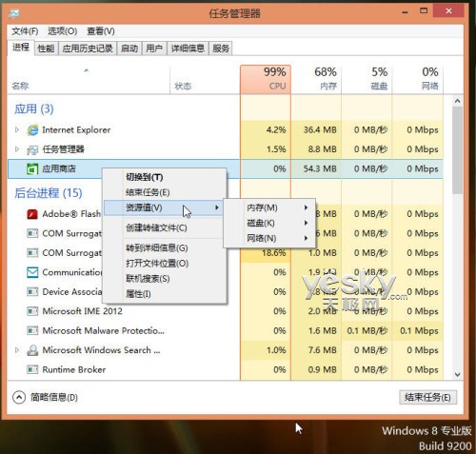Click the 后台进程 (15) group heading
The image size is (476, 454).
[x=49, y=193]
